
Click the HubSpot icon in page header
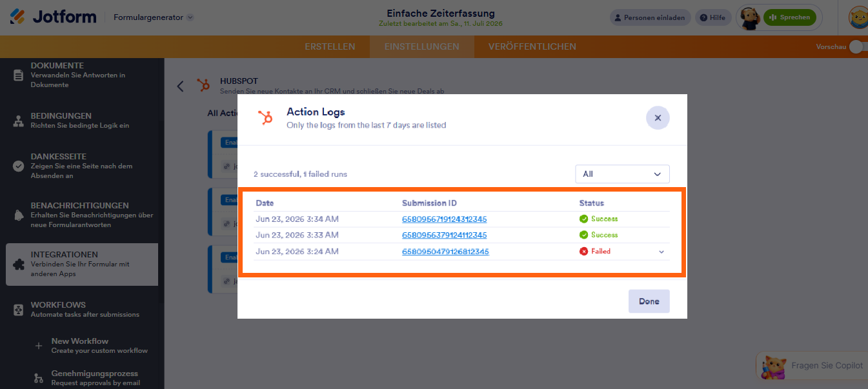click(x=204, y=85)
